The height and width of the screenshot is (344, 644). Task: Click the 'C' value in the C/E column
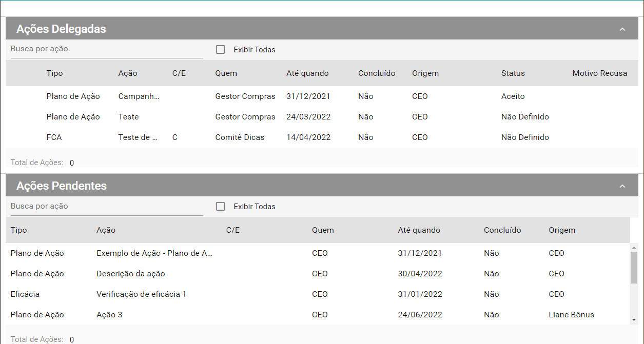tap(175, 137)
